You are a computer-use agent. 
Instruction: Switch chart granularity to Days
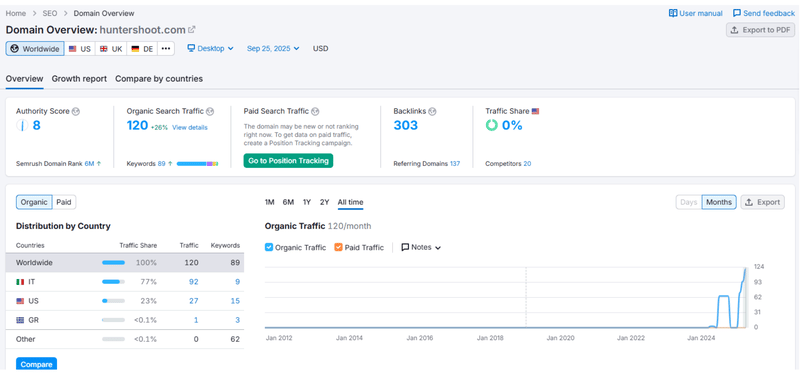click(688, 202)
